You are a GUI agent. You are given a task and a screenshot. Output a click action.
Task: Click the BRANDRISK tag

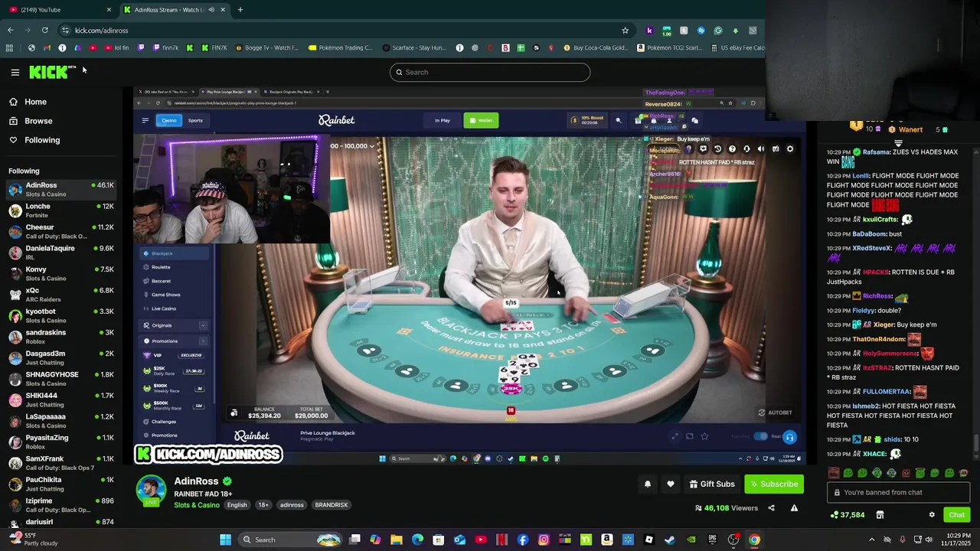click(x=332, y=505)
